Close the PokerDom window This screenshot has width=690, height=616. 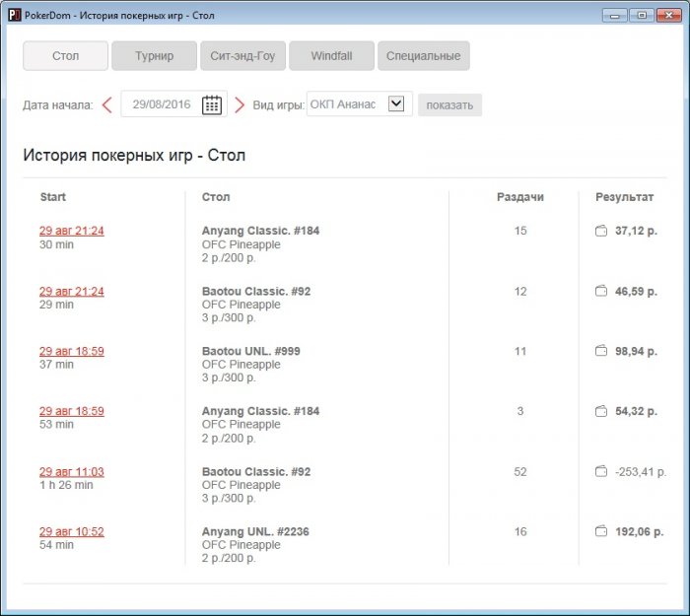tap(669, 16)
